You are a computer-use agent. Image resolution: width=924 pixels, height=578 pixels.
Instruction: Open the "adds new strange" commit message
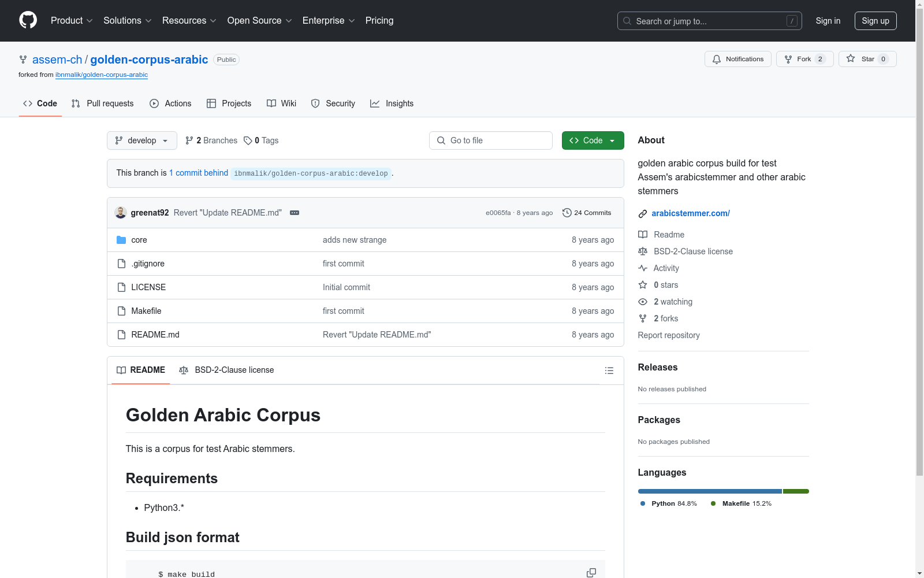point(355,240)
